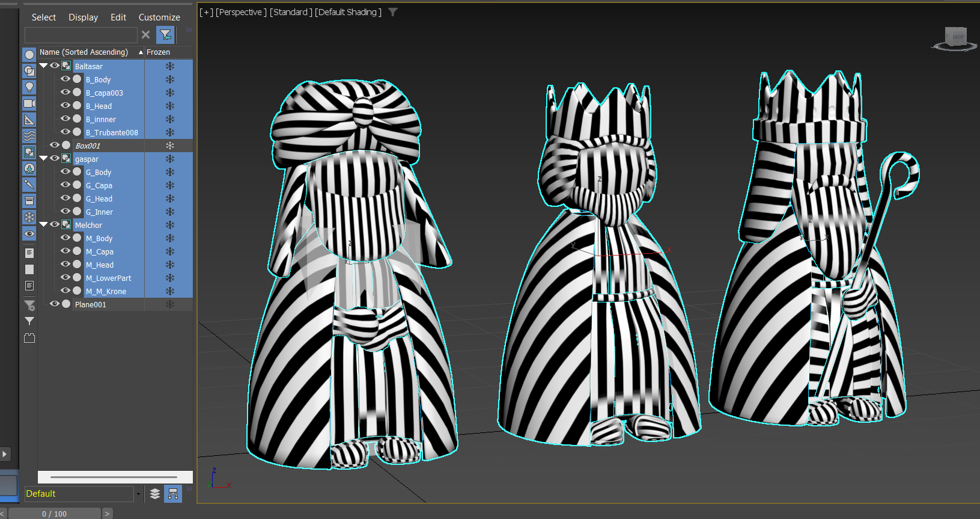Toggle the Display Space Warps filter icon
The width and height of the screenshot is (980, 519).
pos(29,136)
